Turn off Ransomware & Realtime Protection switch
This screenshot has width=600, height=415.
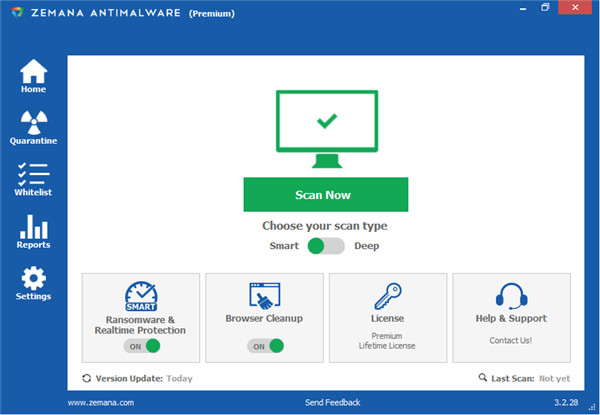coord(142,346)
